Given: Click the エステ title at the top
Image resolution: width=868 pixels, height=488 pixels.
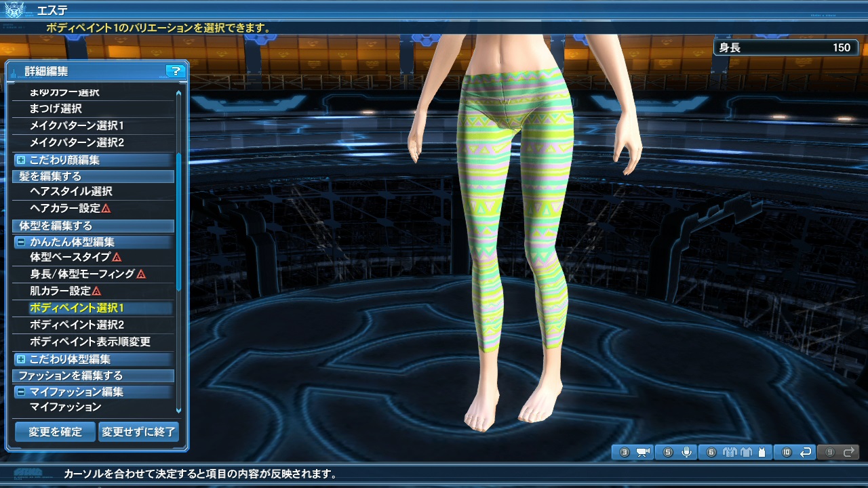Looking at the screenshot, I should coord(52,10).
